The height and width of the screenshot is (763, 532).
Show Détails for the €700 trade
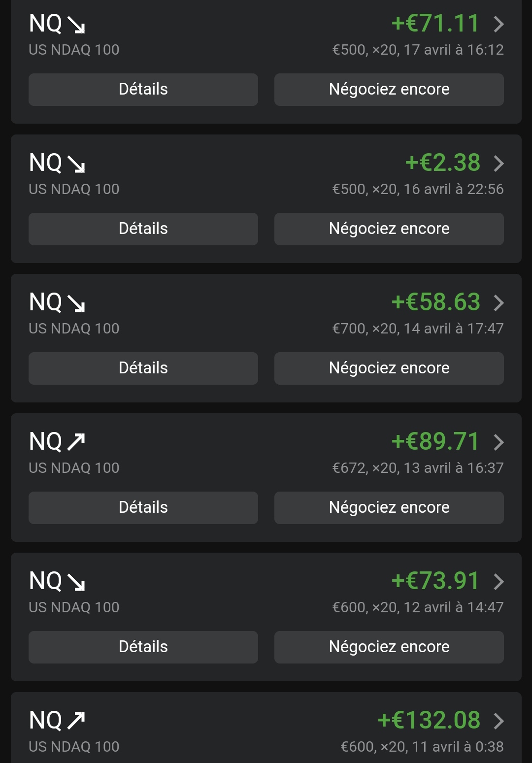143,368
